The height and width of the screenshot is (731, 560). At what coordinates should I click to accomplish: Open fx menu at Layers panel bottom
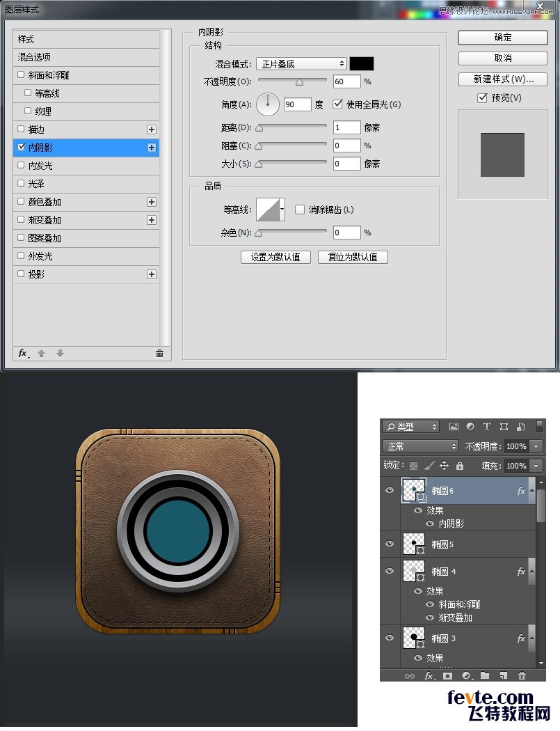tap(429, 676)
